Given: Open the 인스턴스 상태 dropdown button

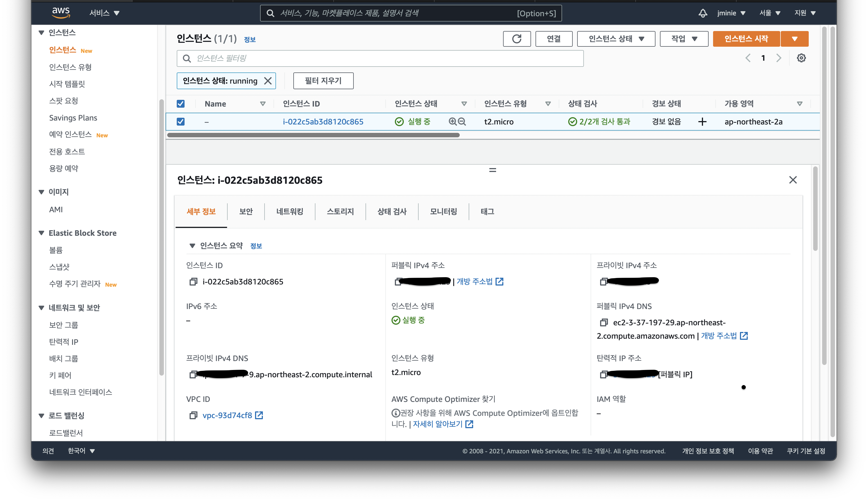Looking at the screenshot, I should pos(616,39).
